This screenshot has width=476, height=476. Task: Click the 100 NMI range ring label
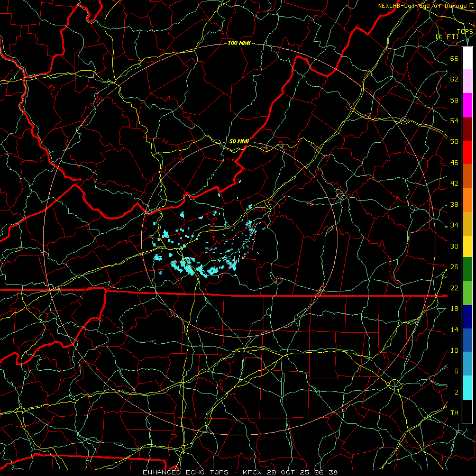pos(239,43)
